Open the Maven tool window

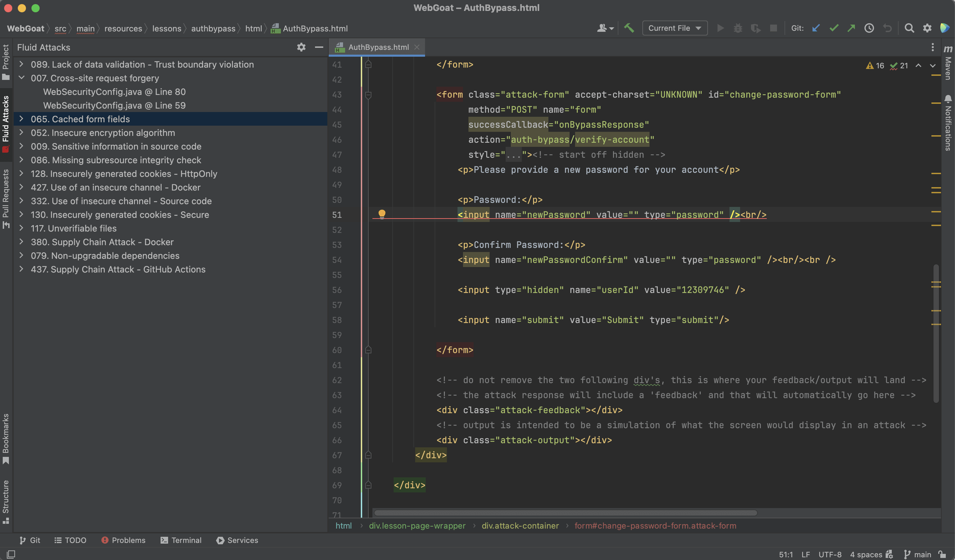pos(948,62)
